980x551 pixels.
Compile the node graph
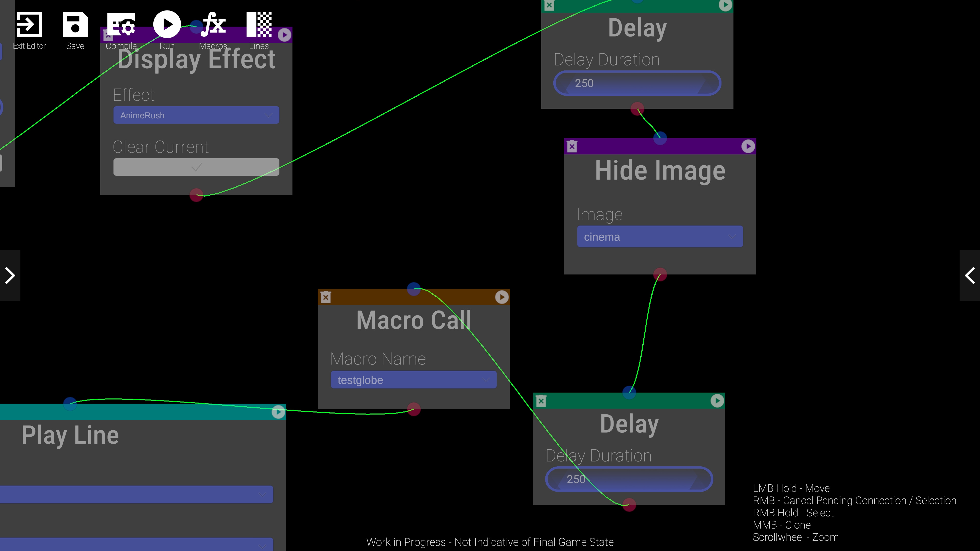pyautogui.click(x=121, y=24)
